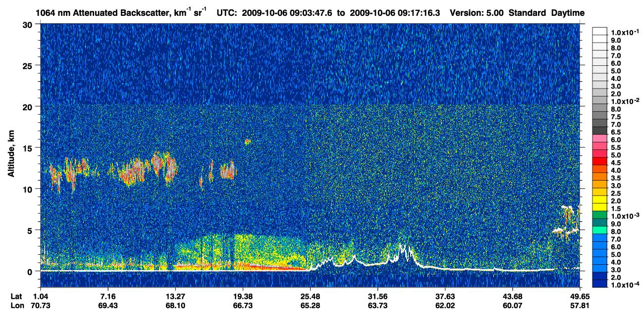Click the word "Daytime" in the header
644x330 pixels.
coord(568,13)
